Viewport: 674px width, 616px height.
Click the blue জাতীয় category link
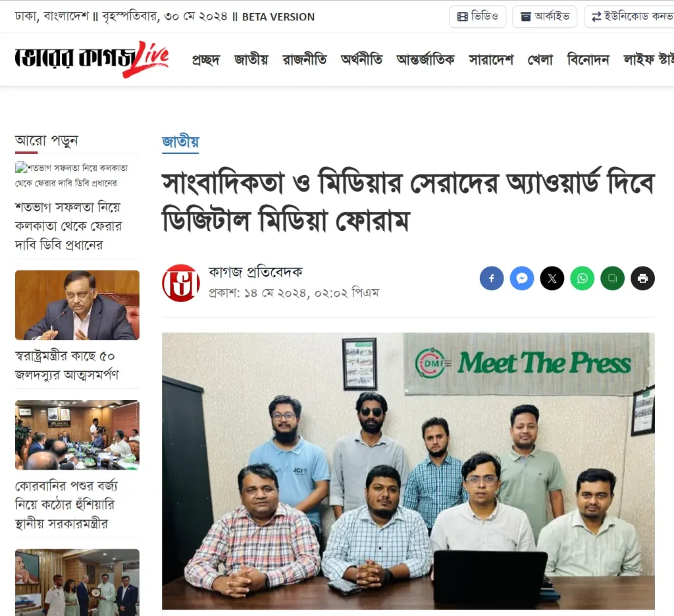pyautogui.click(x=180, y=142)
